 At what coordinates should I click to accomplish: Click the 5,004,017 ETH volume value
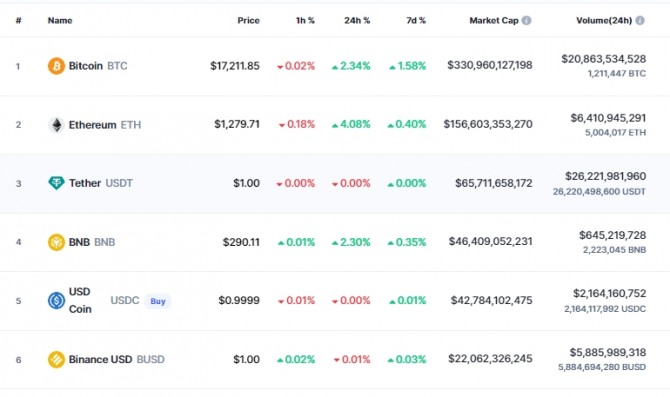pos(616,132)
